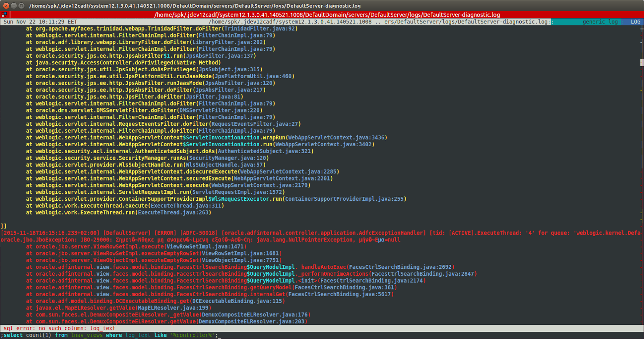Click the doSecuredExecute WebAppServletContext.java:2285 line
This screenshot has width=644, height=339.
tap(183, 172)
